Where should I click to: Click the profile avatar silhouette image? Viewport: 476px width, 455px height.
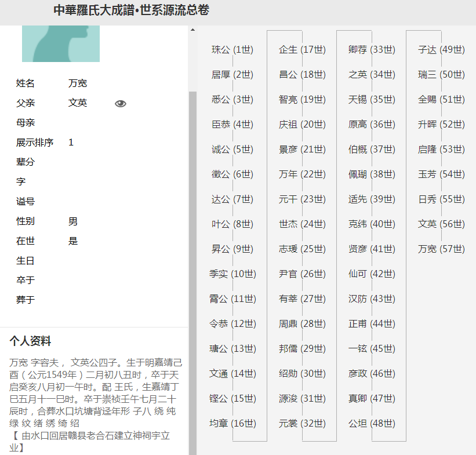[61, 43]
